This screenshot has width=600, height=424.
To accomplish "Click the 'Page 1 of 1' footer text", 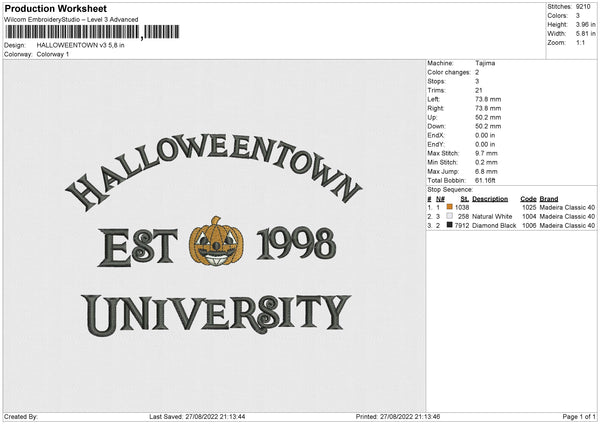I will point(579,417).
